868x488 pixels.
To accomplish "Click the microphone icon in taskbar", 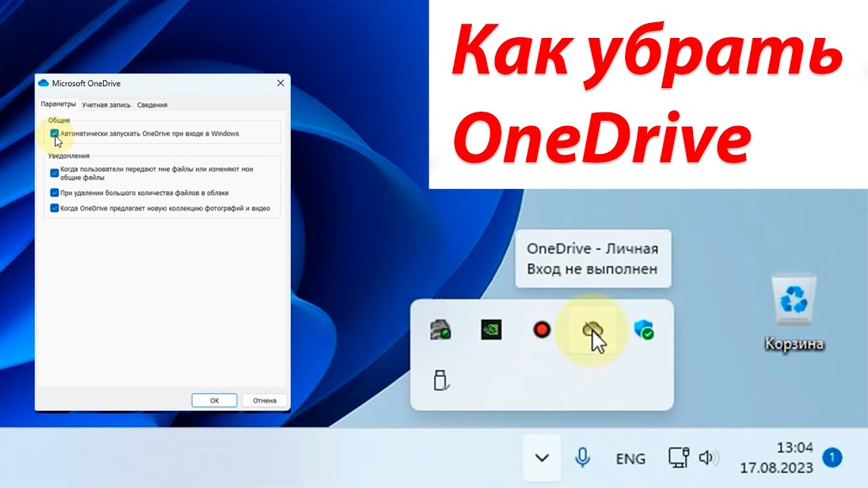I will (582, 458).
